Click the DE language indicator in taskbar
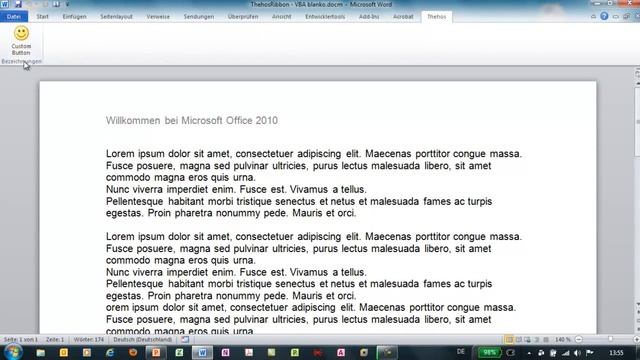This screenshot has height=360, width=640. click(x=461, y=352)
